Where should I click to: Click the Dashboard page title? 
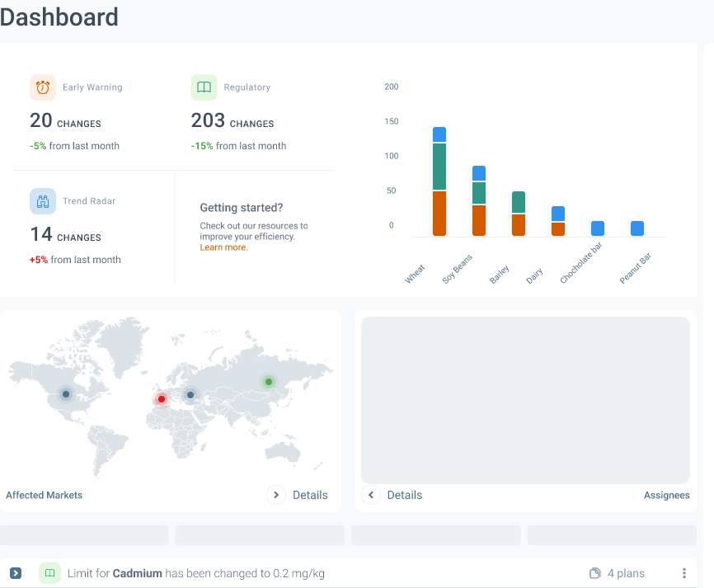click(x=59, y=17)
